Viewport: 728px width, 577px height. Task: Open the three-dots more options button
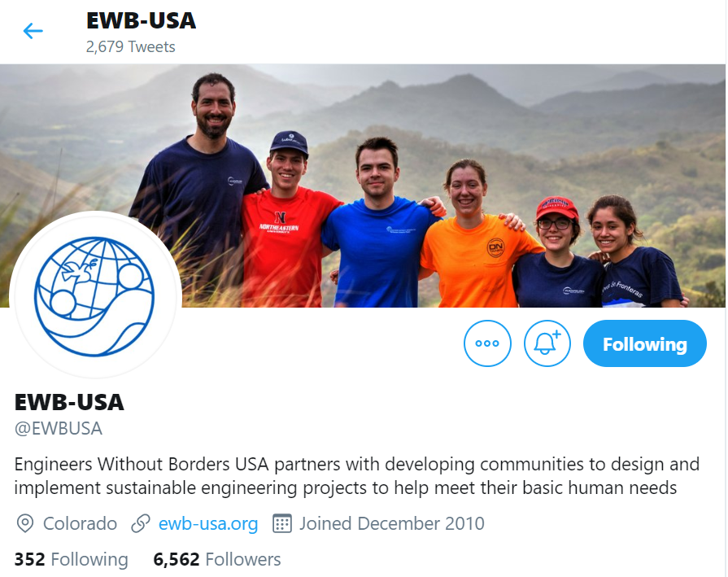tap(487, 343)
